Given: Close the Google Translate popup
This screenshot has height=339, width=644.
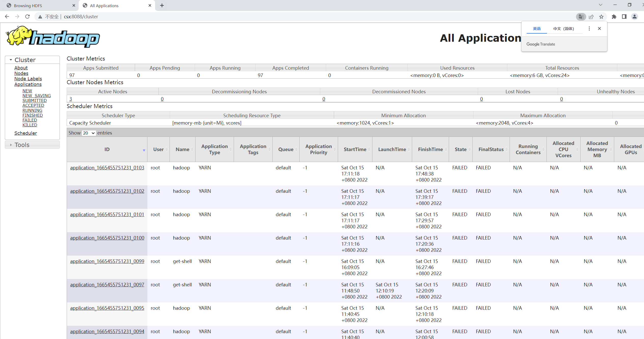Looking at the screenshot, I should pos(599,28).
